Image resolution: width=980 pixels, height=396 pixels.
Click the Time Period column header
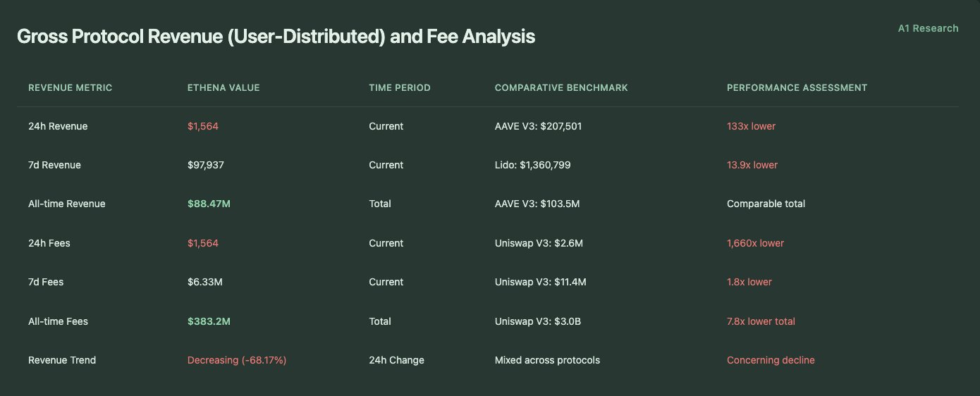pos(400,88)
